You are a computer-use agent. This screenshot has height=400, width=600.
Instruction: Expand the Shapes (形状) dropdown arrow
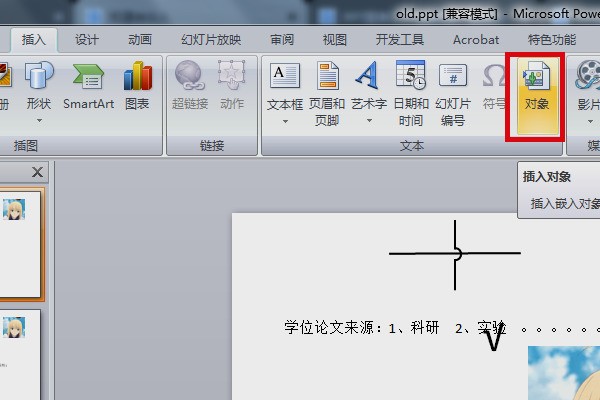[39, 121]
